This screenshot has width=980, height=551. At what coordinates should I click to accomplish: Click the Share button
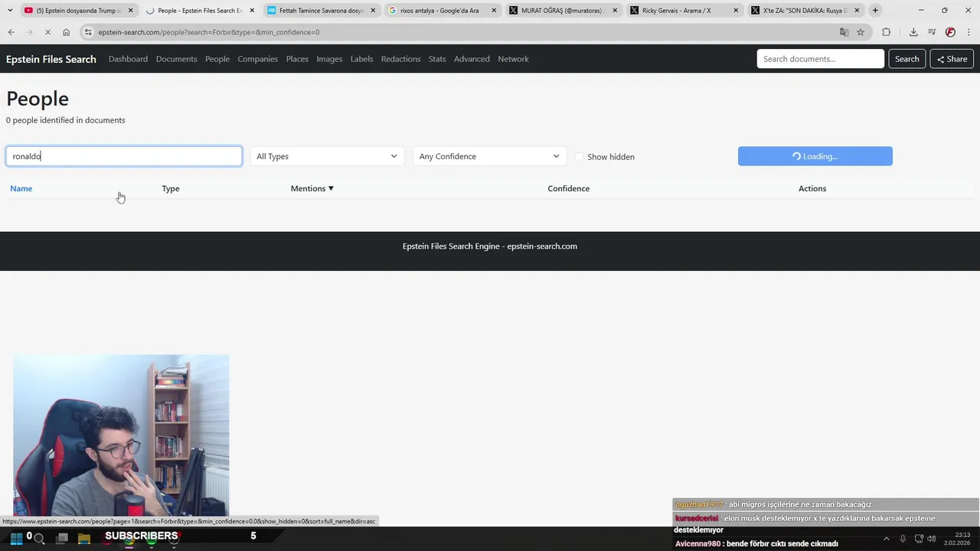pos(952,59)
